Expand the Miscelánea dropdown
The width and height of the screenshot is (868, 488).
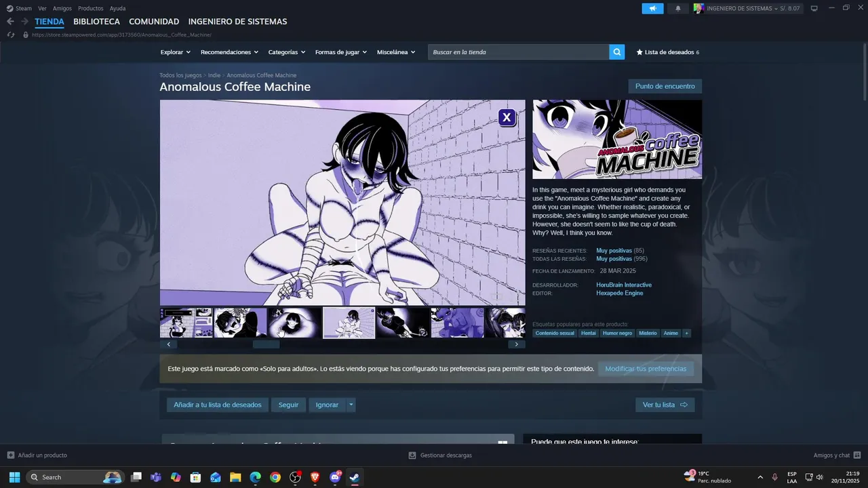pyautogui.click(x=396, y=52)
